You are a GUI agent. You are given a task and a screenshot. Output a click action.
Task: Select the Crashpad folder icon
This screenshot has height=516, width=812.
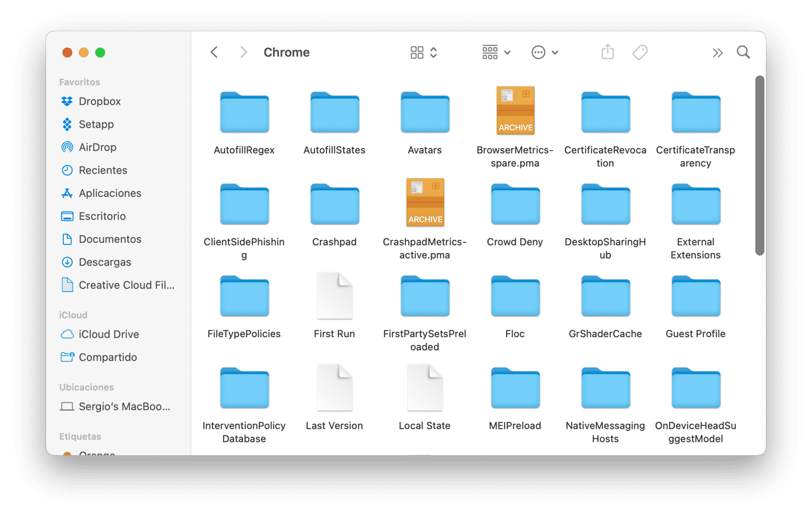click(x=335, y=204)
